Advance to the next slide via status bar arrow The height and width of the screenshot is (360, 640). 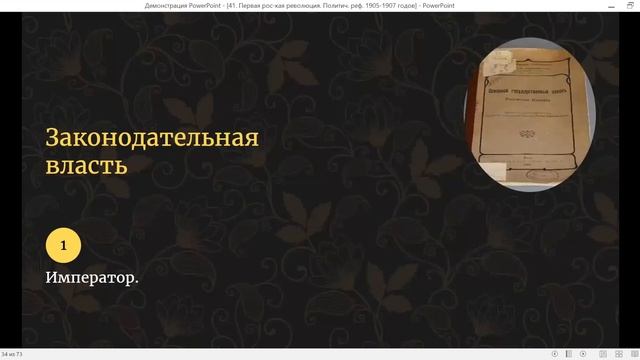[x=583, y=354]
